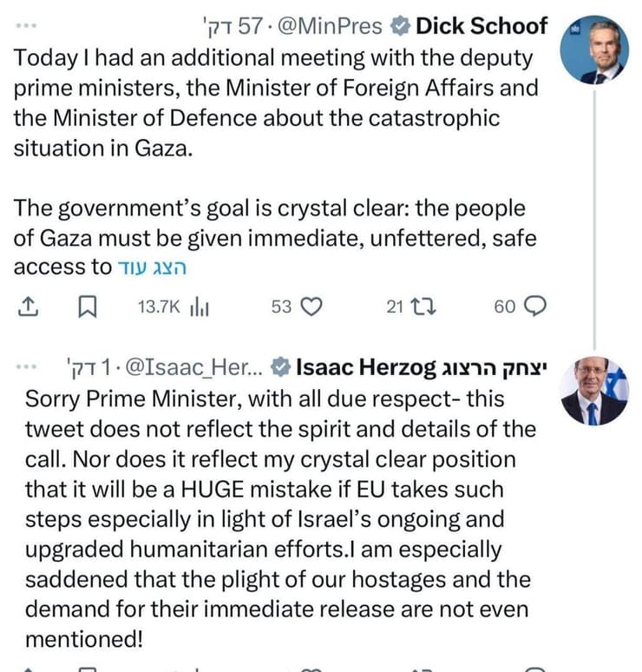
Task: Expand full tweet via 'הצג עוד' link
Action: coord(152,267)
